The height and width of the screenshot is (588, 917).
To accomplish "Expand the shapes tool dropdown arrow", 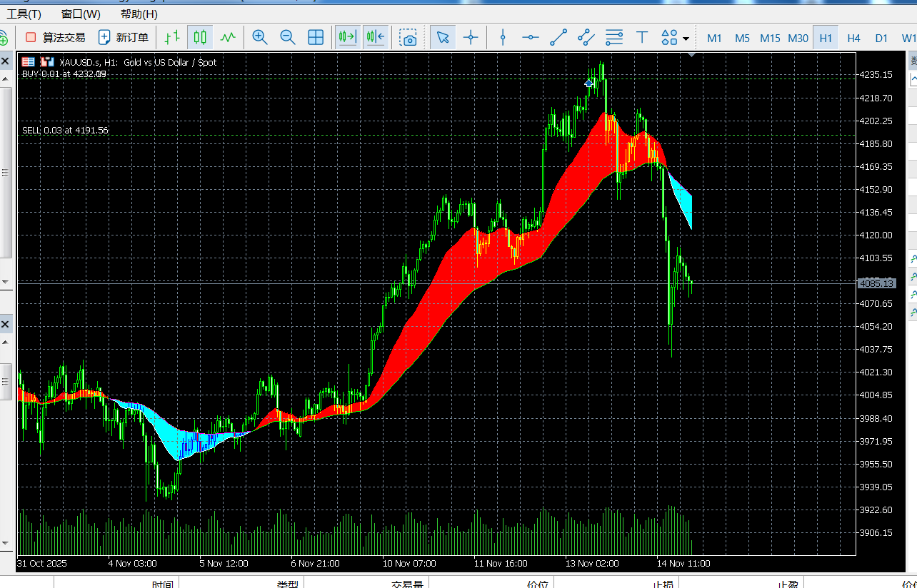I will (x=686, y=39).
